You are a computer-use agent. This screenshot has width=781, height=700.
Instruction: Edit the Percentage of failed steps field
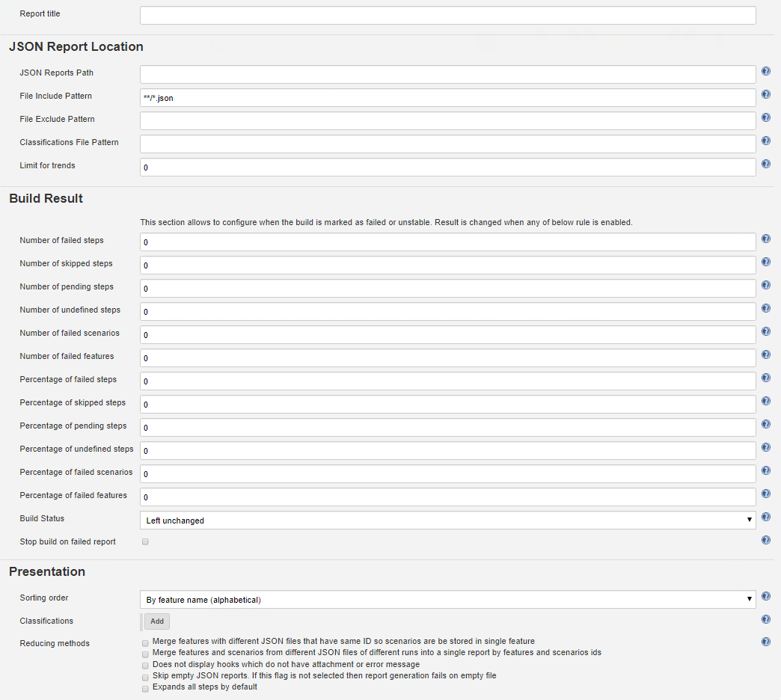(448, 381)
